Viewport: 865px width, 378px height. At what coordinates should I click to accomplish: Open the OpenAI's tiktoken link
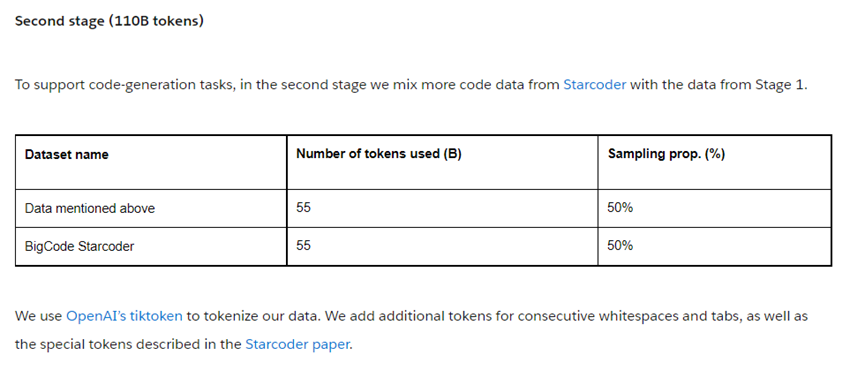pos(124,316)
